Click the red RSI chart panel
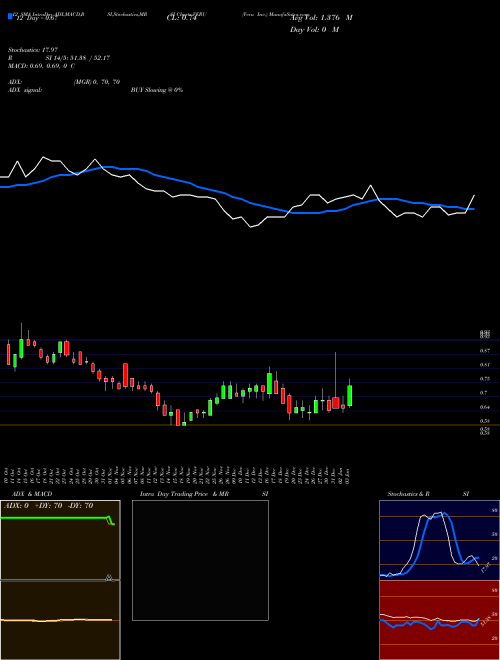The height and width of the screenshot is (660, 500). coord(439,620)
